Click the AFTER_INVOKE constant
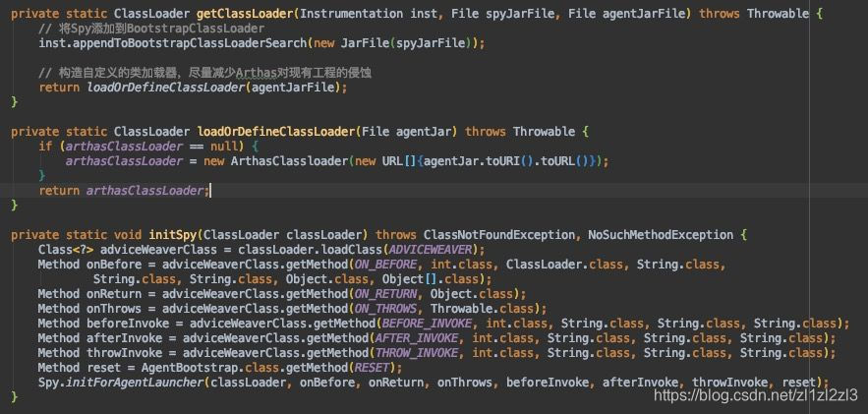The height and width of the screenshot is (414, 868). [416, 338]
